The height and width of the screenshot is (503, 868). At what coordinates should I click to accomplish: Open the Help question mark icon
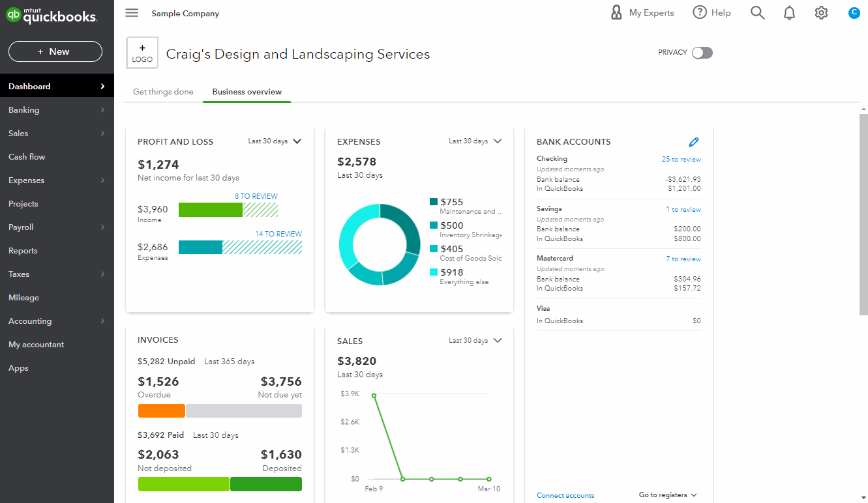(x=700, y=12)
